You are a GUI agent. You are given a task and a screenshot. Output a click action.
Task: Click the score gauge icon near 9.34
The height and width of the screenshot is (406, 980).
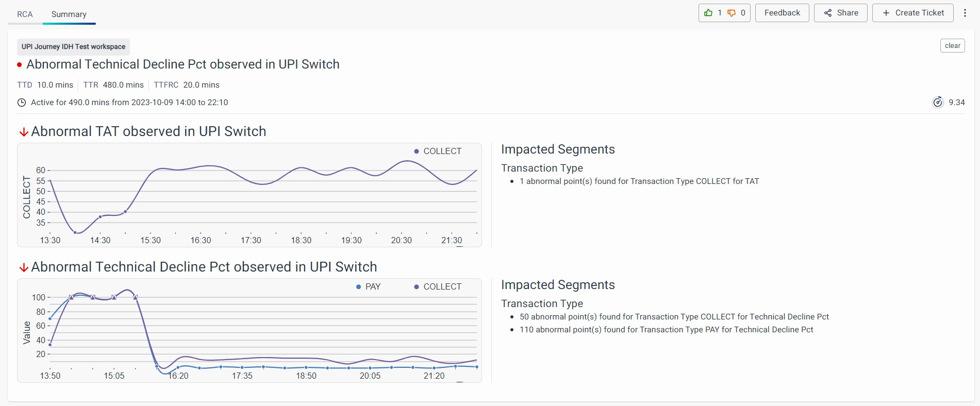click(938, 102)
